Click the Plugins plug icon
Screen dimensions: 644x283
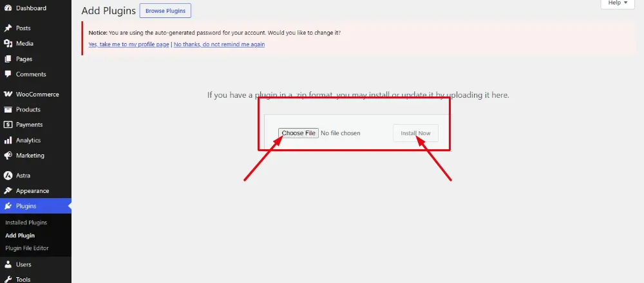(x=8, y=206)
